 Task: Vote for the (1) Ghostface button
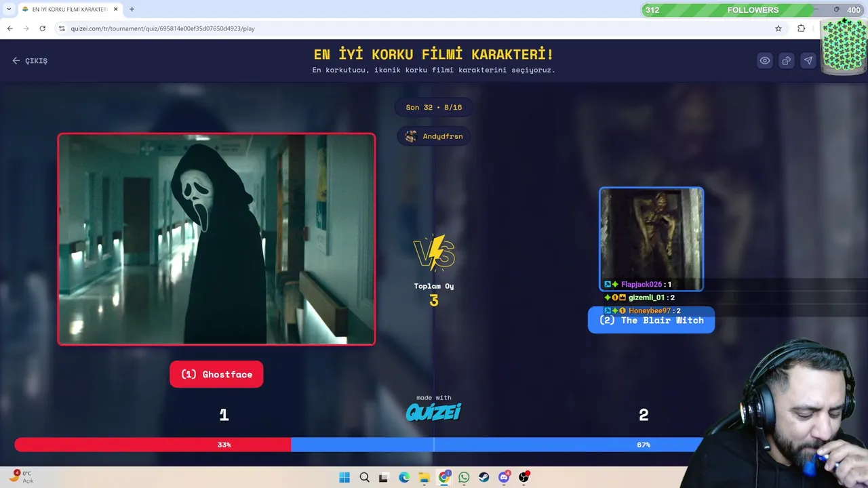(x=216, y=374)
